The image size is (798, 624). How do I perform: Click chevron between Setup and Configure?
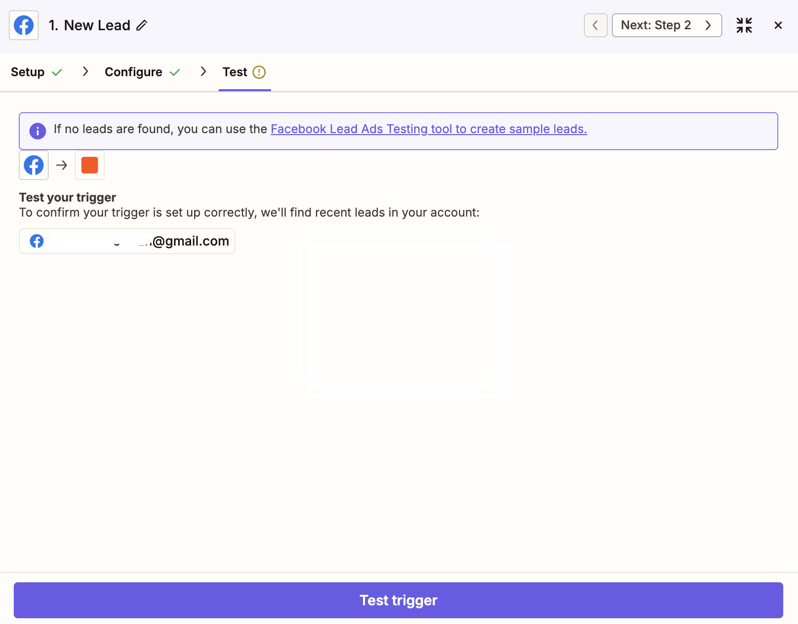pyautogui.click(x=85, y=71)
